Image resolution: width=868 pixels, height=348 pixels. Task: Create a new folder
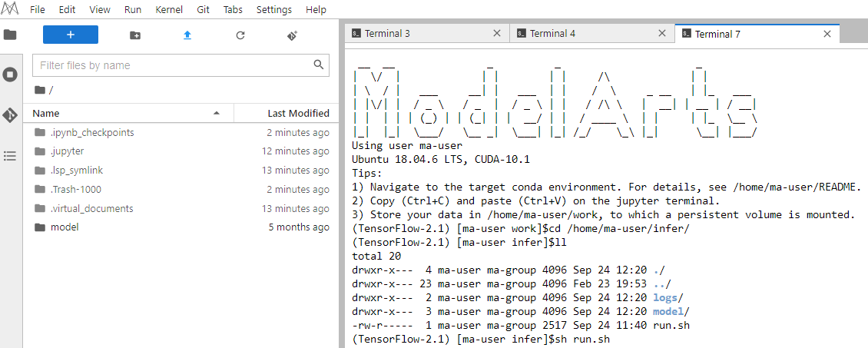135,35
